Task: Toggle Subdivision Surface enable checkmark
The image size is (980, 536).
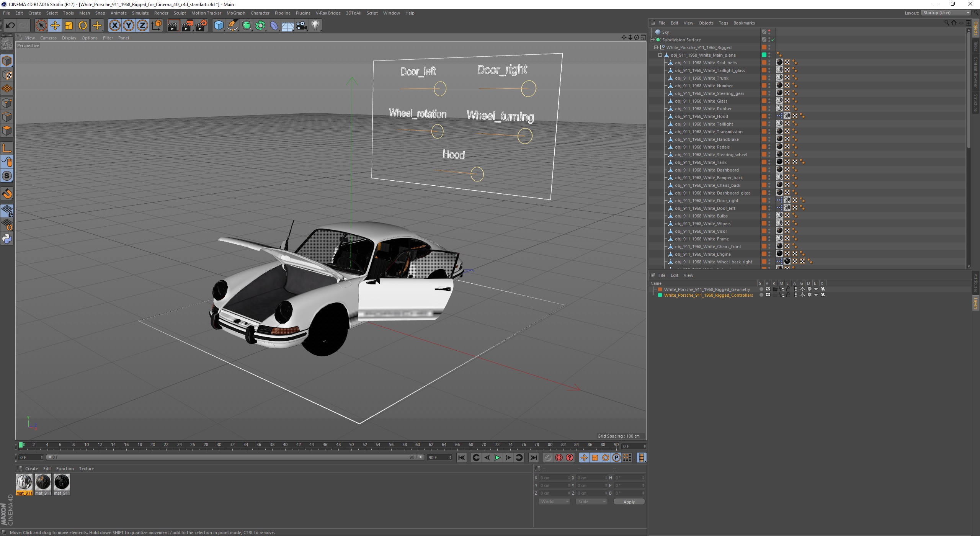Action: [x=773, y=40]
